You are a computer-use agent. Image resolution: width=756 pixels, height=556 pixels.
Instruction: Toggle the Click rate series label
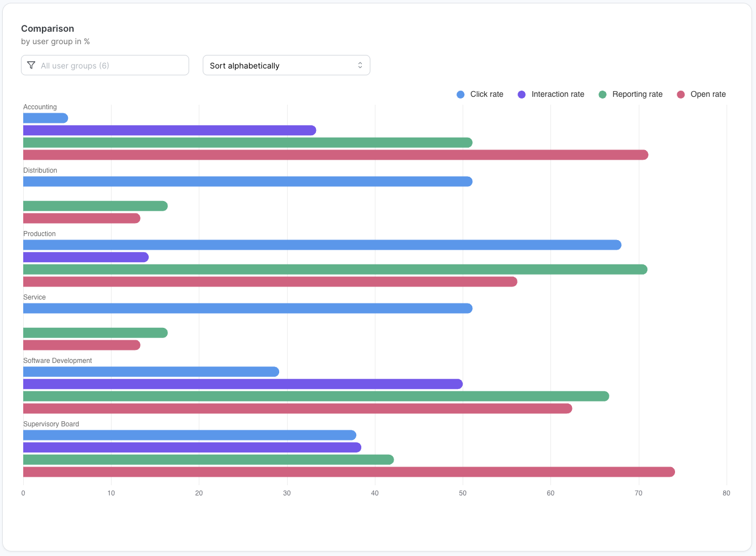(x=486, y=95)
